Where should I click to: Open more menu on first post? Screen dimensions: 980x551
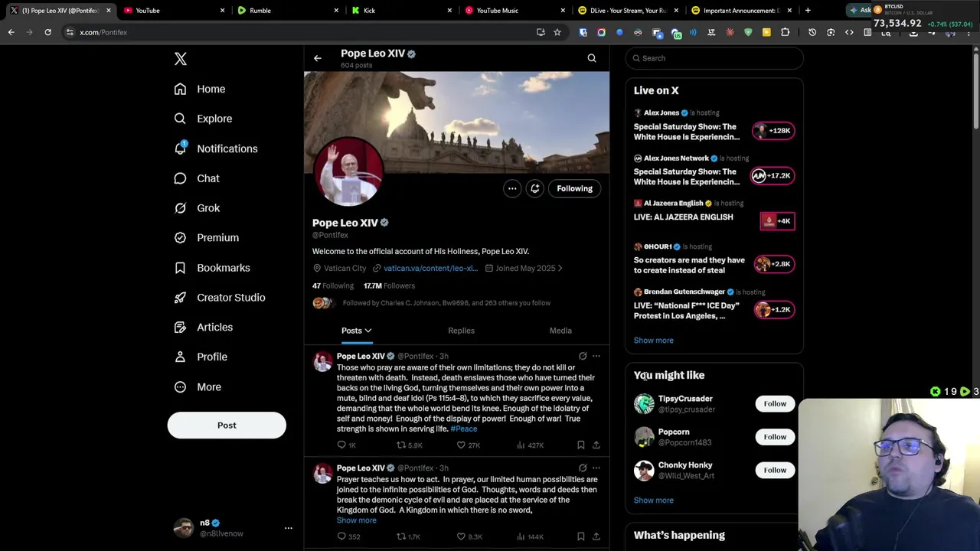596,356
